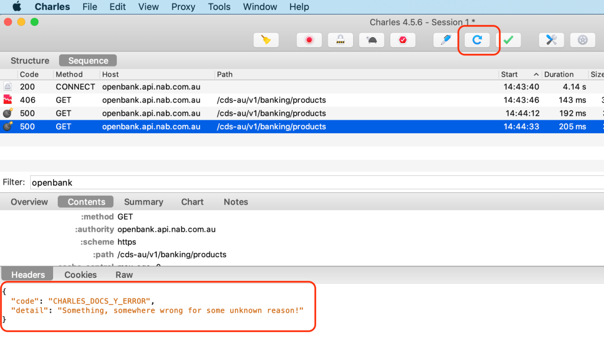Switch to the Summary tab

[143, 202]
